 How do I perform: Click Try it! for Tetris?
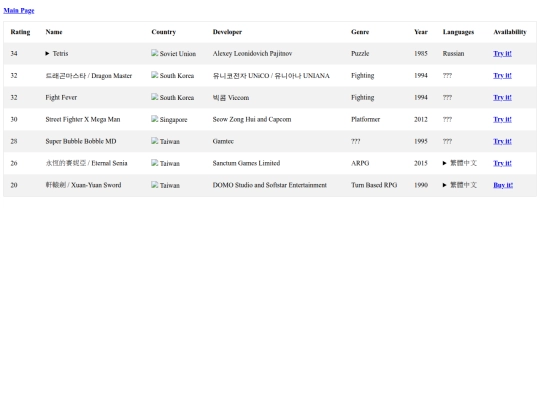(502, 53)
